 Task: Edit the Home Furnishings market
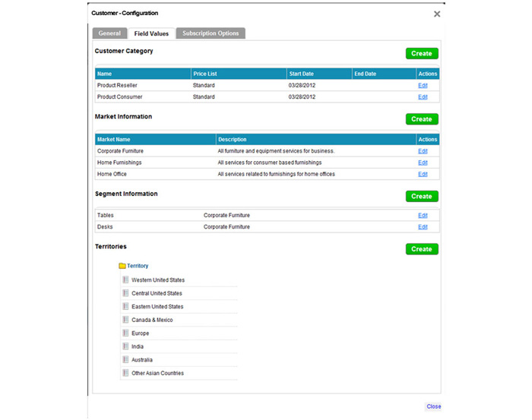(x=423, y=163)
